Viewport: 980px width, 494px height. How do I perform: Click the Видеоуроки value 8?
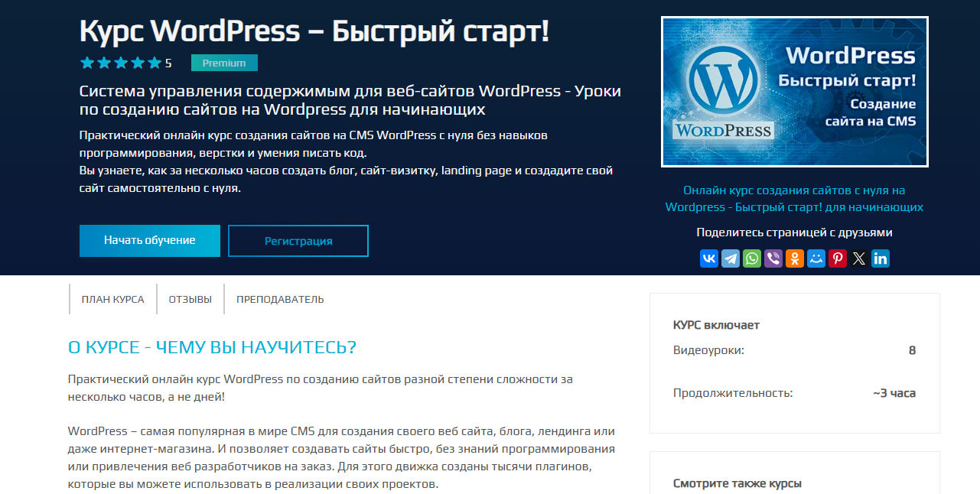pos(912,350)
